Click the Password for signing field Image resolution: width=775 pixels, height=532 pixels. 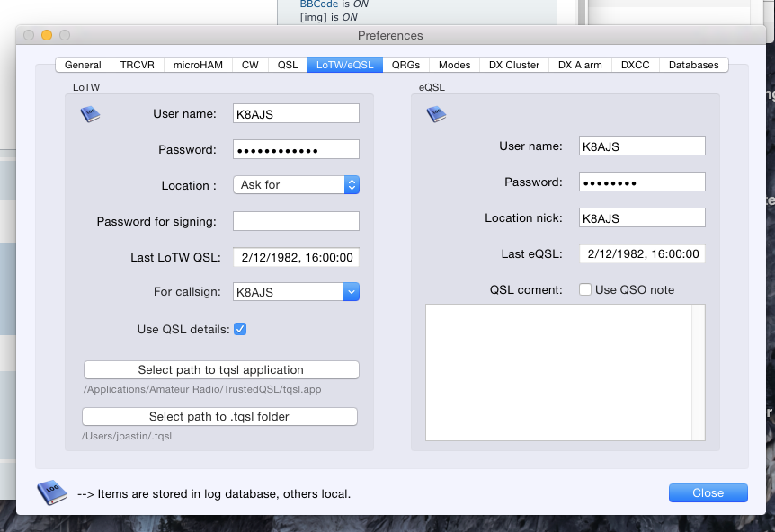(x=296, y=221)
